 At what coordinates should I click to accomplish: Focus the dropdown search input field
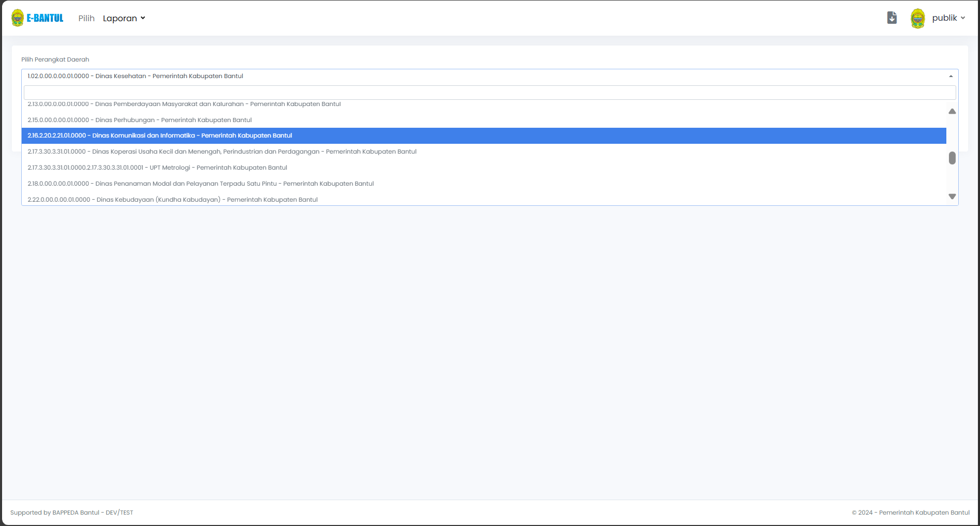[x=490, y=93]
